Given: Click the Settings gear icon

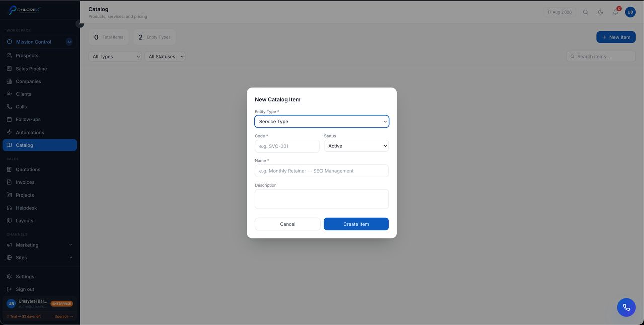Looking at the screenshot, I should coord(9,276).
